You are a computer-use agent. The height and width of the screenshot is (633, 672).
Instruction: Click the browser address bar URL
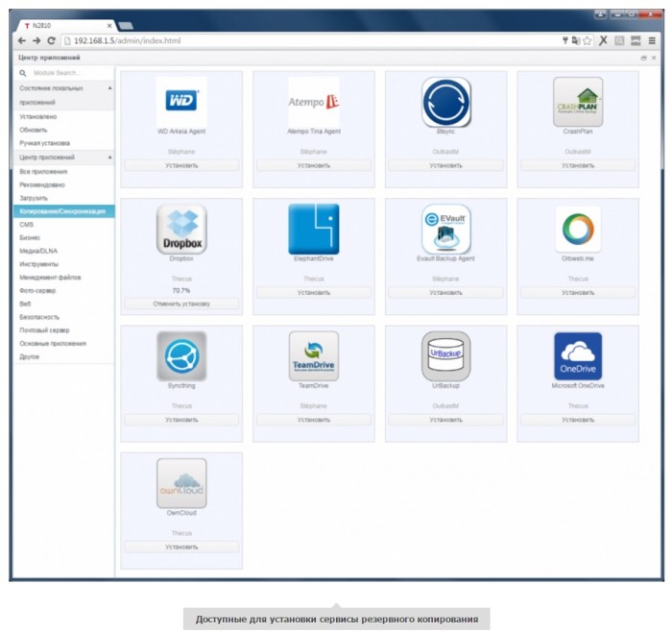128,40
